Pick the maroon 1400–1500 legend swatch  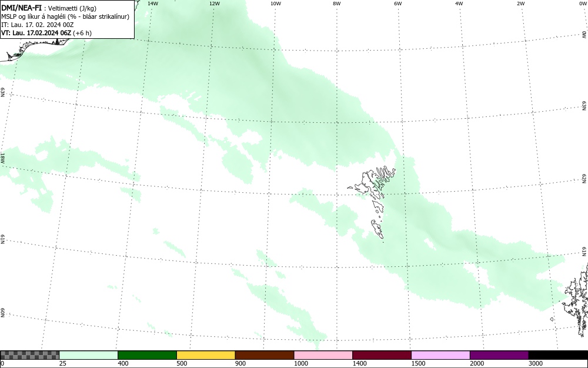[382, 355]
